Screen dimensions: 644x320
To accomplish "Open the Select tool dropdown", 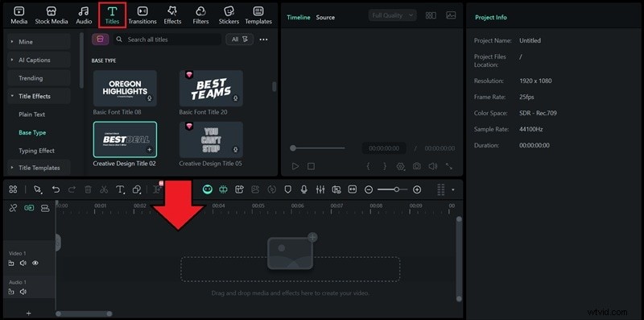I will pos(38,189).
